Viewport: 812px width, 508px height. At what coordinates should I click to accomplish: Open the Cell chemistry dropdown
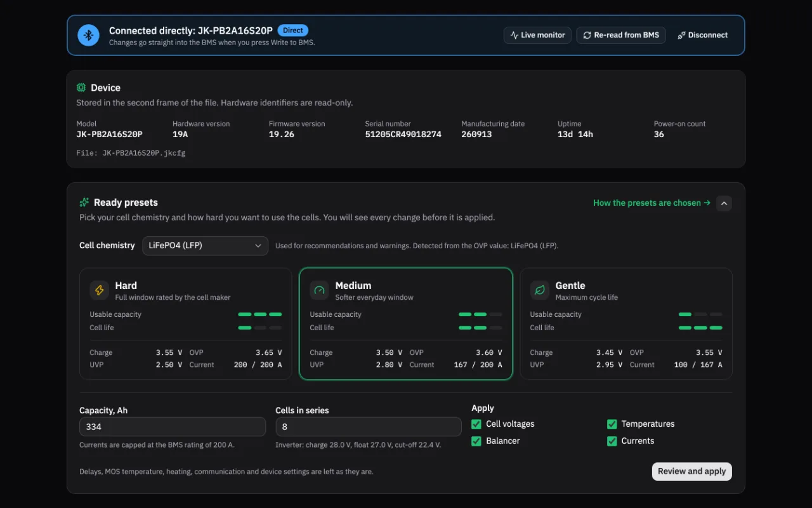[206, 246]
